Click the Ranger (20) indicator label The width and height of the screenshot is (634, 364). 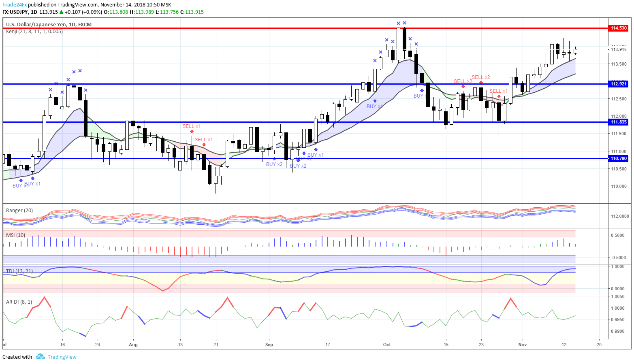click(19, 211)
